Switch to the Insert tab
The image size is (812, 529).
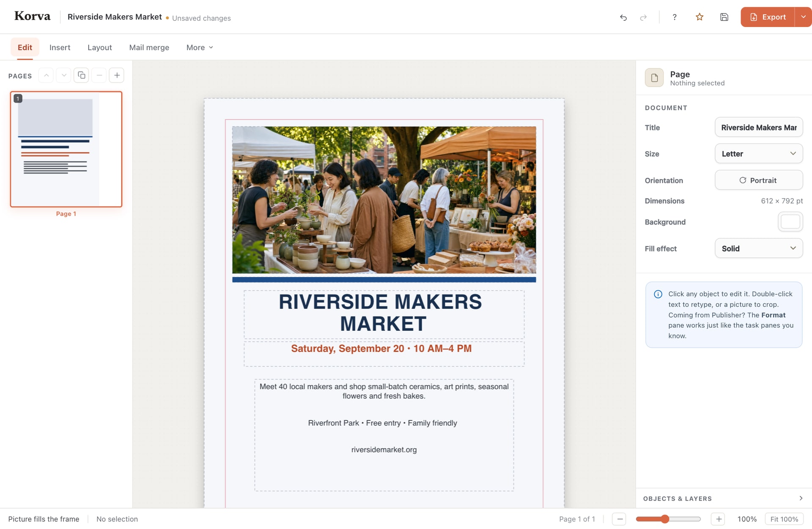pyautogui.click(x=60, y=48)
